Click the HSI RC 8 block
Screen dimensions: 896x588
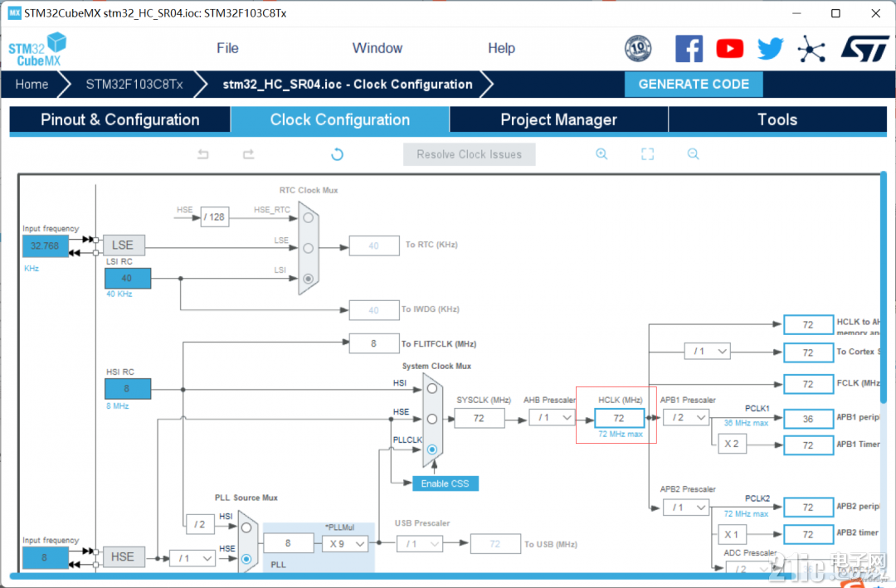(128, 389)
